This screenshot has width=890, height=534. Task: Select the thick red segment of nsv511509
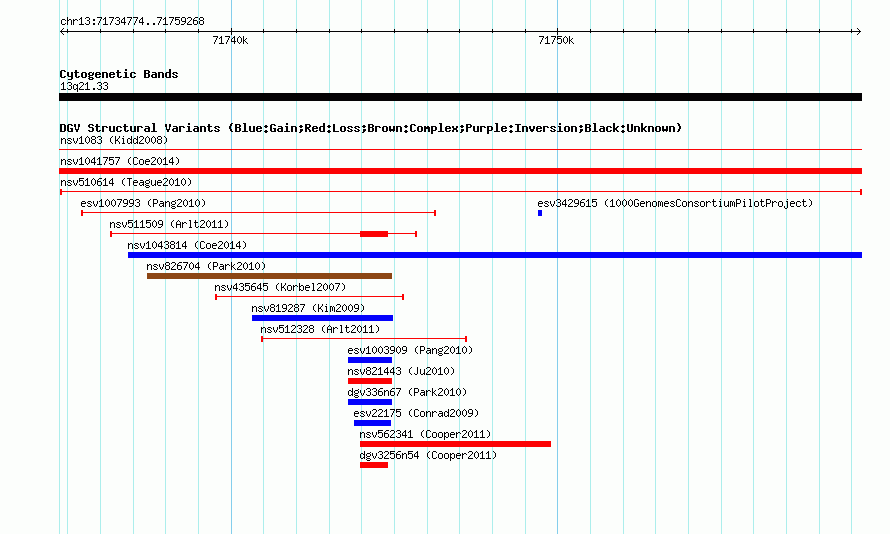(x=374, y=234)
